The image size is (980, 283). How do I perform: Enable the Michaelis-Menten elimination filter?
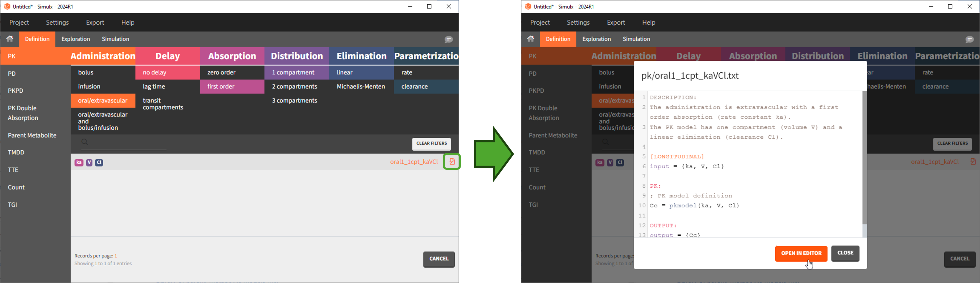coord(361,87)
